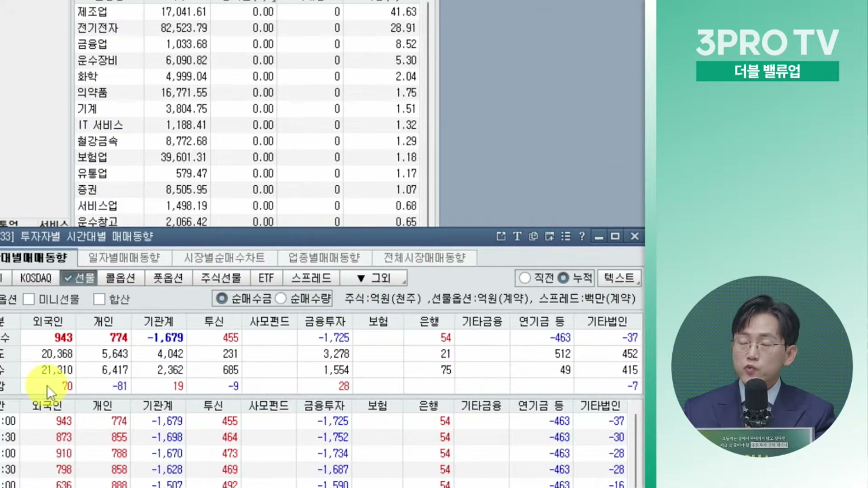Select the 직전 radio option
Viewport: 868px width, 488px height.
pos(525,278)
